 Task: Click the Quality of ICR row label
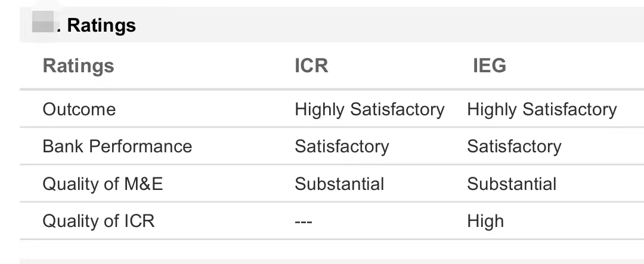[98, 221]
